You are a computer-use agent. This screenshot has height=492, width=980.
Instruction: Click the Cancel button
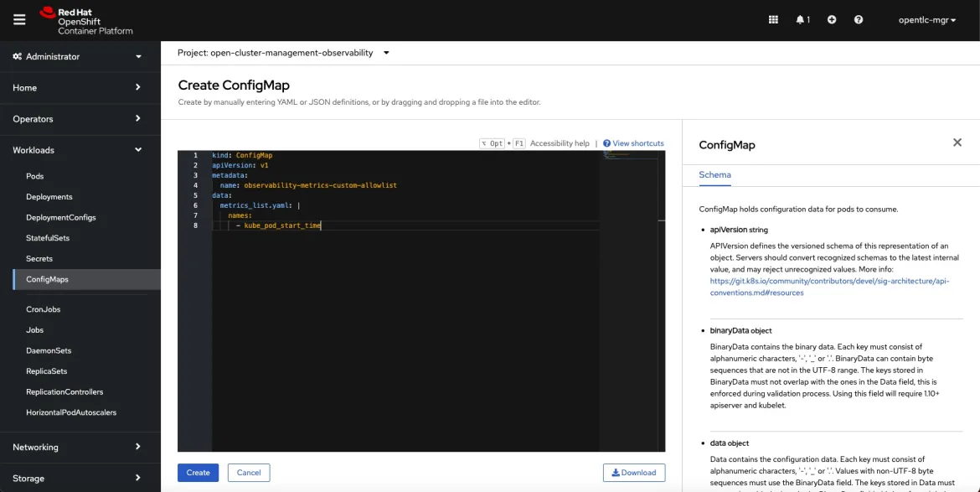(249, 473)
